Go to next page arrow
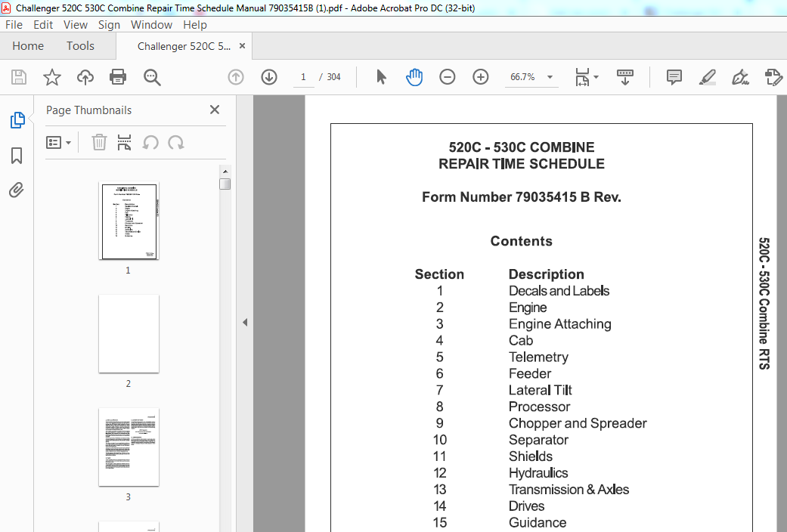The height and width of the screenshot is (532, 787). click(x=269, y=77)
